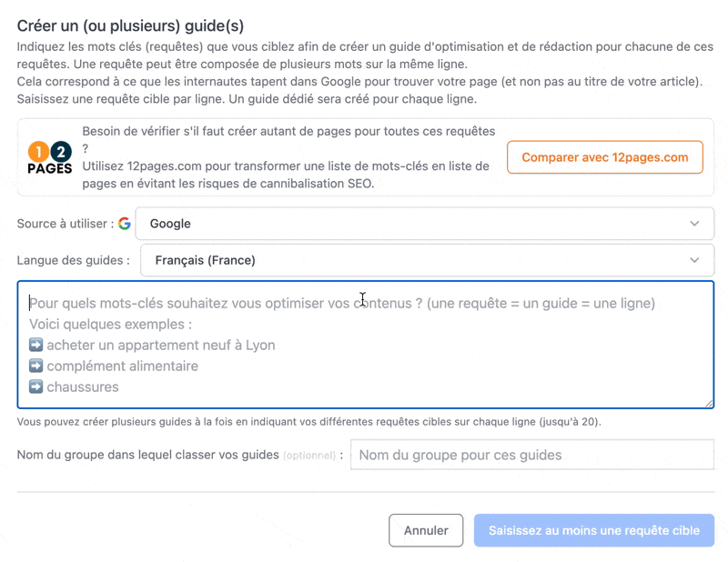Screen dimensions: 728x562
Task: Click the 'Source à utiliser' label
Action: click(x=65, y=224)
